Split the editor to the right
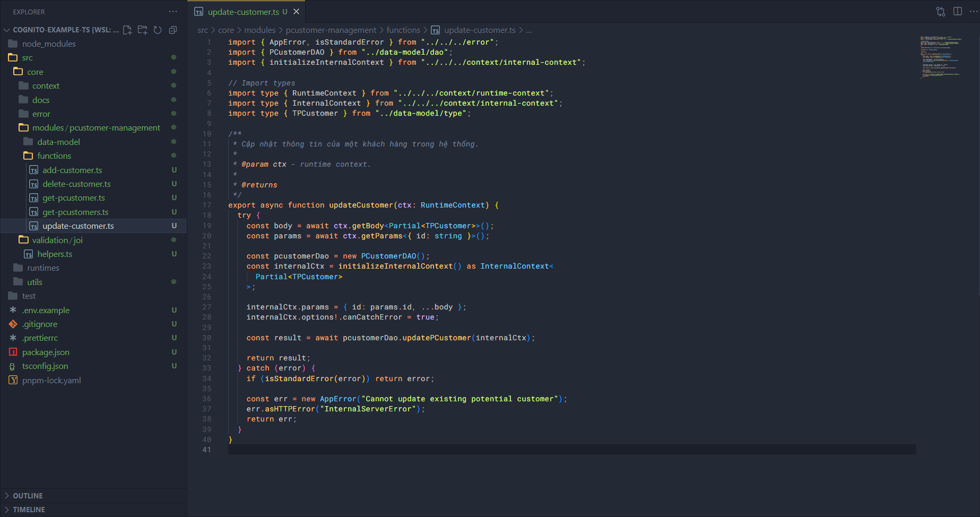980x517 pixels. pyautogui.click(x=957, y=12)
